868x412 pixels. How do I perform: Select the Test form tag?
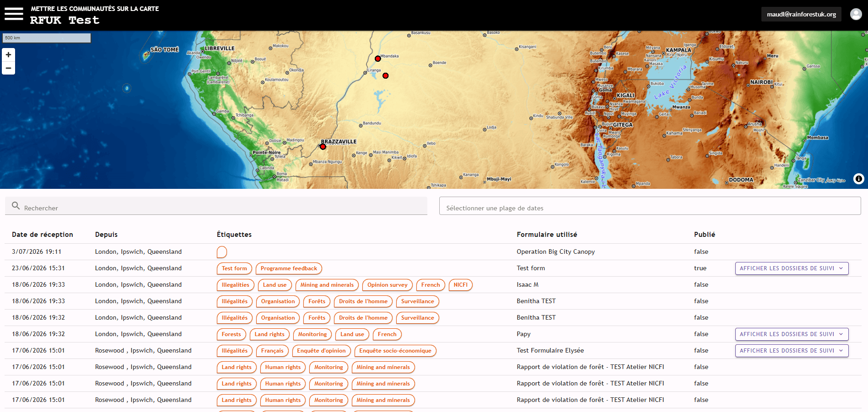(234, 268)
